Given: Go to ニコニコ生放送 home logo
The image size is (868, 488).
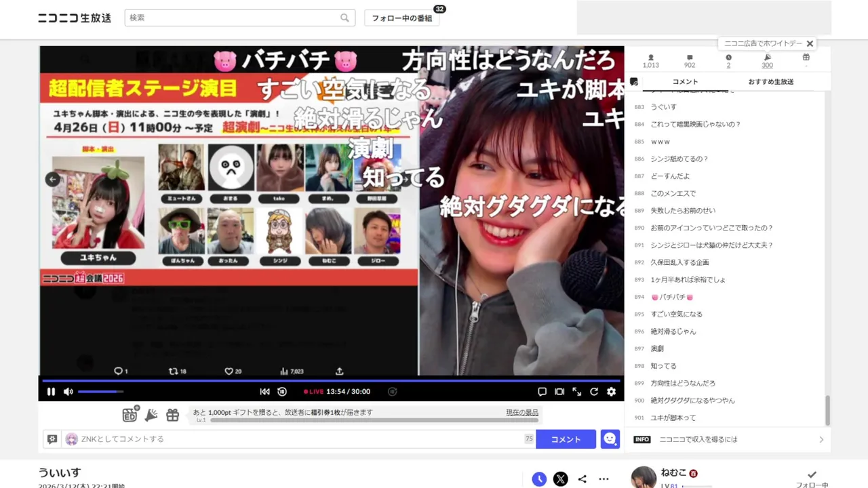Looking at the screenshot, I should (75, 18).
